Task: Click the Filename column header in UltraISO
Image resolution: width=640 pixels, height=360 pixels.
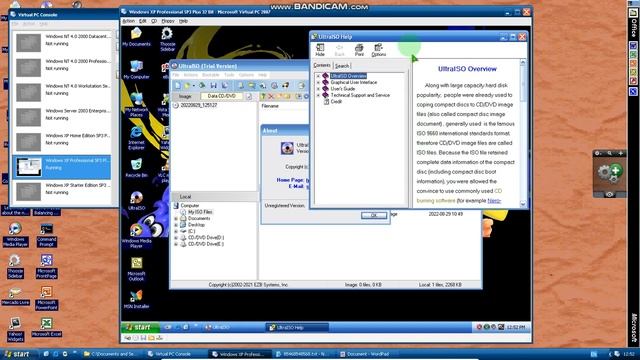Action: (270, 106)
